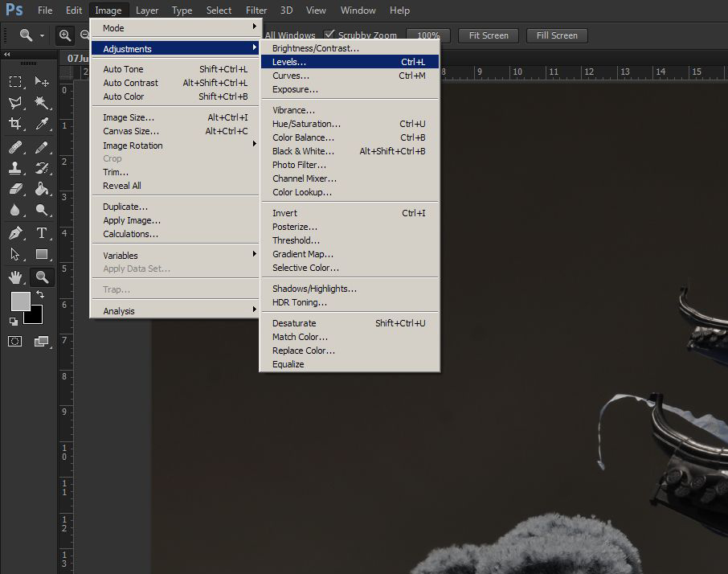This screenshot has width=728, height=574.
Task: Select the Magic Wand tool
Action: [x=42, y=103]
